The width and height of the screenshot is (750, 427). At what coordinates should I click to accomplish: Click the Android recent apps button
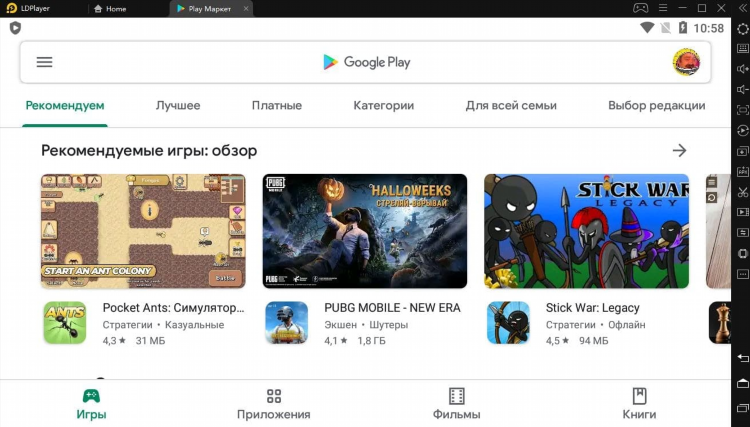[x=743, y=408]
